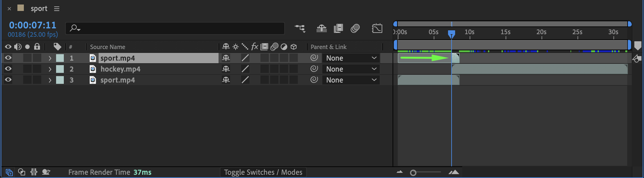Open Parent dropdown for layer 1
644x178 pixels.
351,58
